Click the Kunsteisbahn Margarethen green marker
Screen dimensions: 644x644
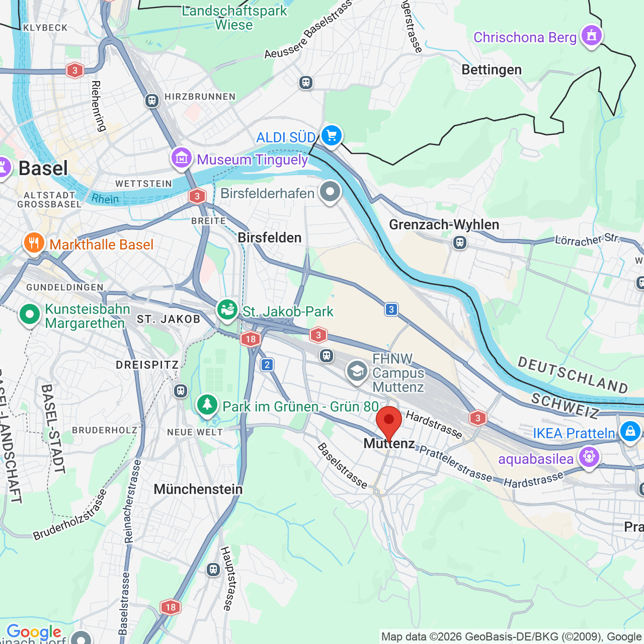point(29,315)
